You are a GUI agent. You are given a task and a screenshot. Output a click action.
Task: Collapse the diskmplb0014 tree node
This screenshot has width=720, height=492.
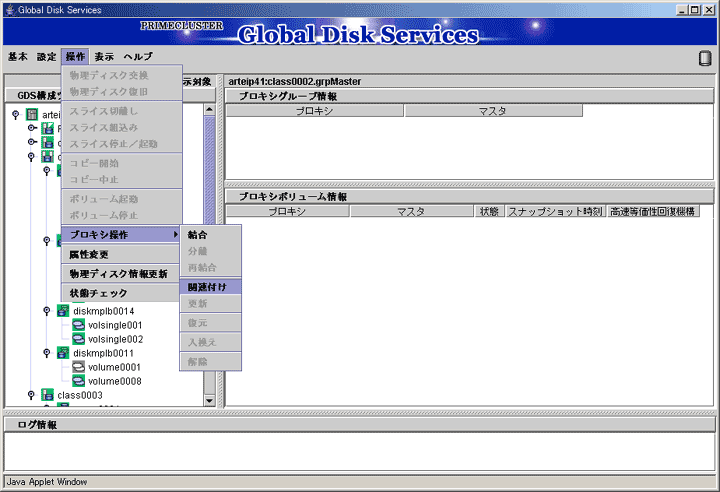coord(46,311)
